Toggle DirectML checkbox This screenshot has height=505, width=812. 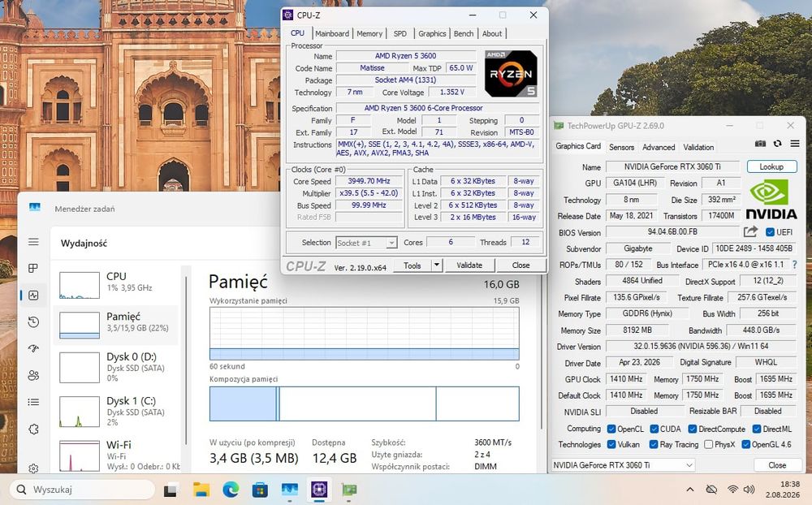757,429
